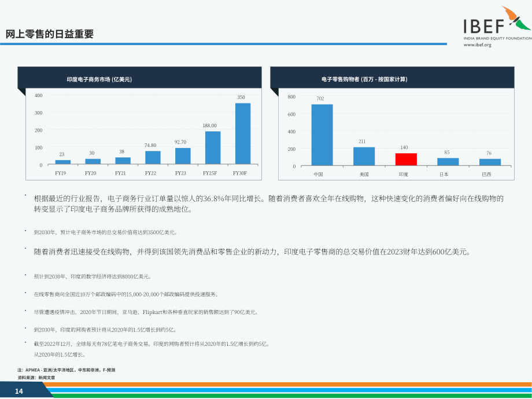The image size is (532, 399).
Task: Select the paragraph about 2023财年达到600亿美元
Action: coord(252,252)
